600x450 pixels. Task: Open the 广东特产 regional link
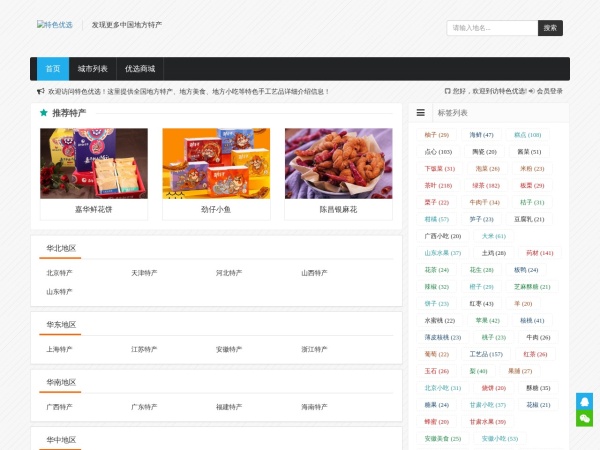click(144, 407)
